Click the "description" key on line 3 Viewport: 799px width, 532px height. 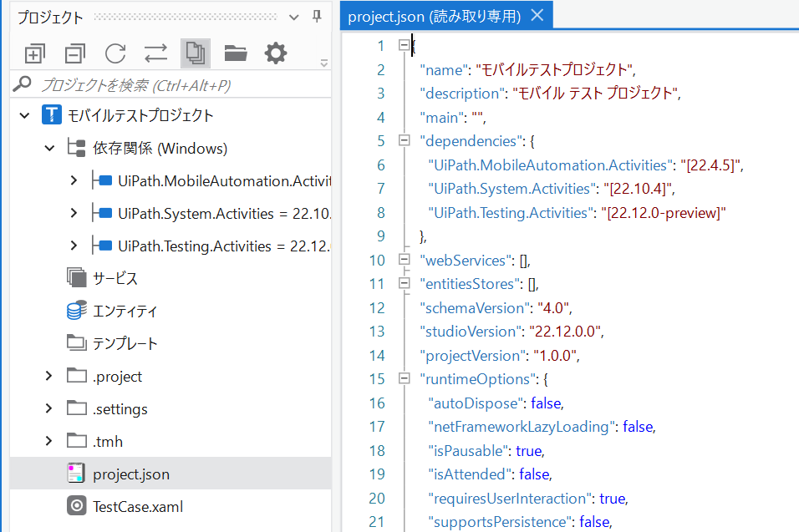463,94
